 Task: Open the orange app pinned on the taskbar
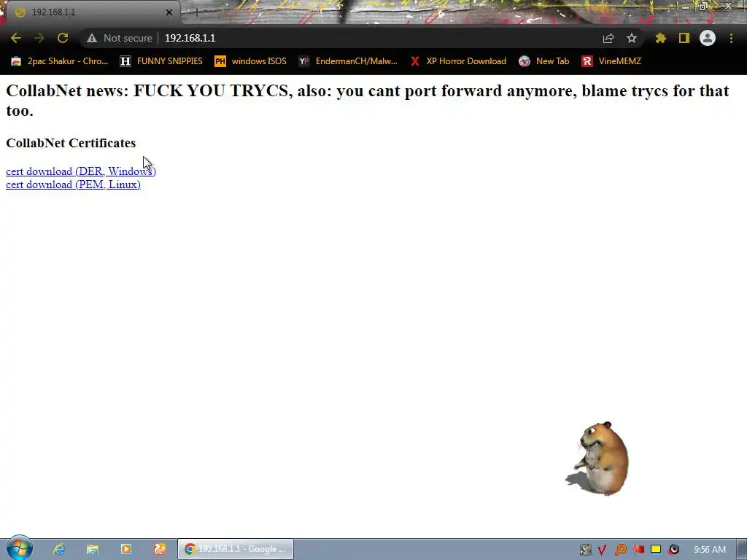coord(160,549)
